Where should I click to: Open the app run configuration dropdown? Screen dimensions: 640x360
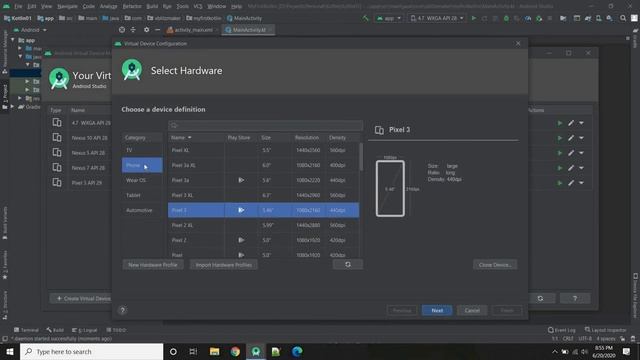[x=389, y=18]
